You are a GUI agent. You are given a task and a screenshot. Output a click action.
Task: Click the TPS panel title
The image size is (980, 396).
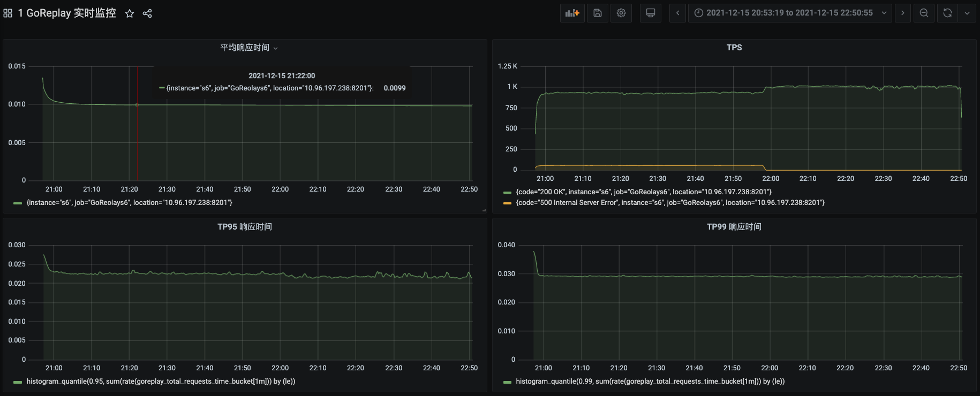(x=734, y=48)
